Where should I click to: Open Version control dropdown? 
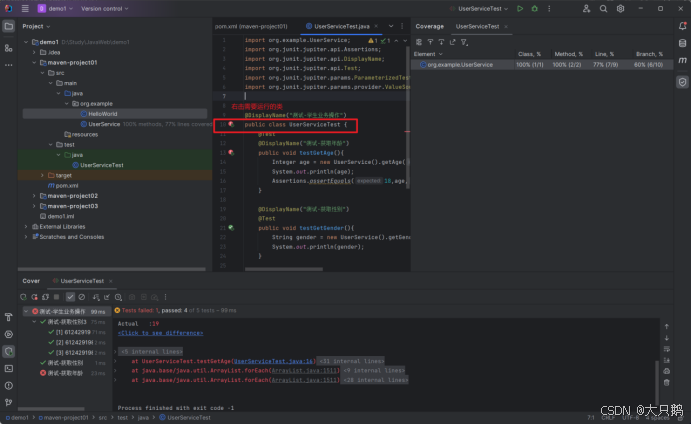click(105, 8)
